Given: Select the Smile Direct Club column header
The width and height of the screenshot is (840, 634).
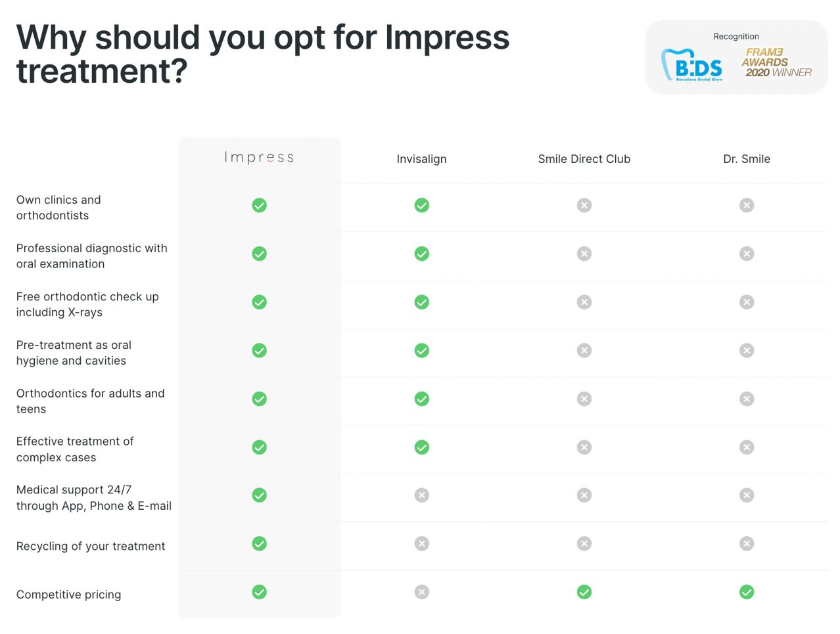Looking at the screenshot, I should click(584, 159).
